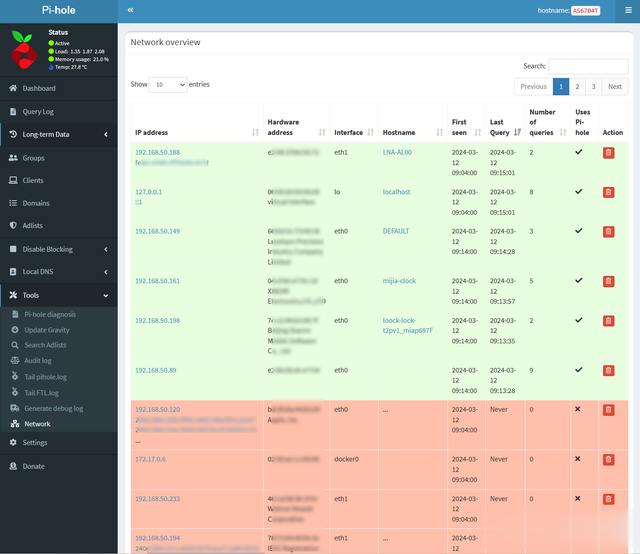
Task: Click the Domains list icon
Action: [13, 203]
